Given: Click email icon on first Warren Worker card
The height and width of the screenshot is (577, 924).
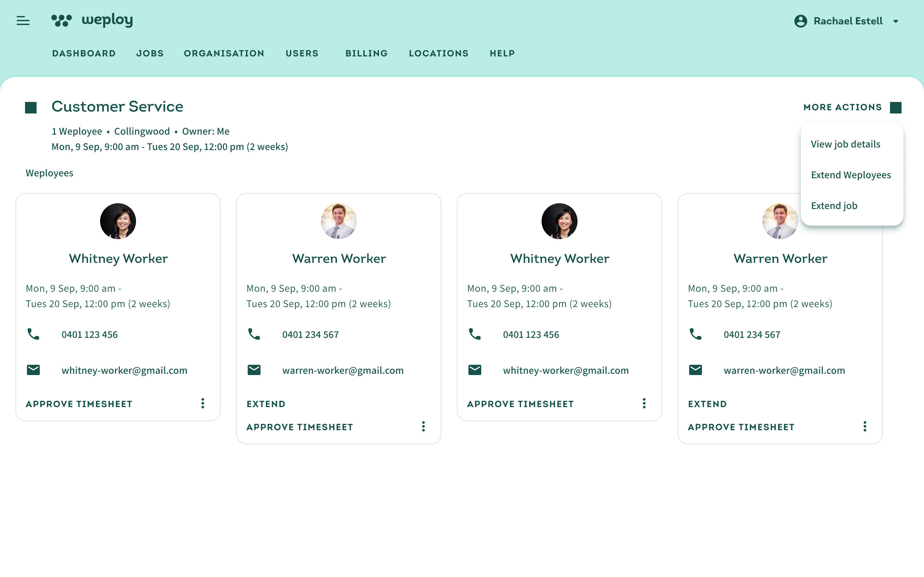Looking at the screenshot, I should click(254, 370).
